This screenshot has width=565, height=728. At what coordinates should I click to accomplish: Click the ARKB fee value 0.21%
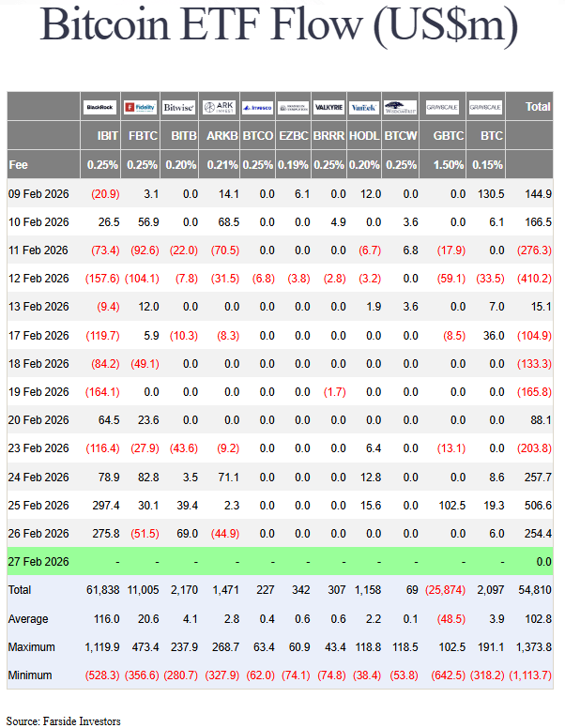(x=222, y=165)
